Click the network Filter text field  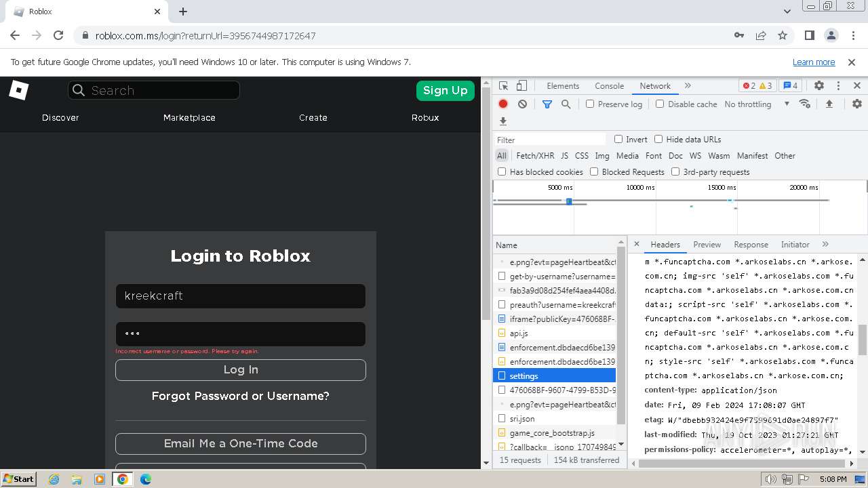549,140
